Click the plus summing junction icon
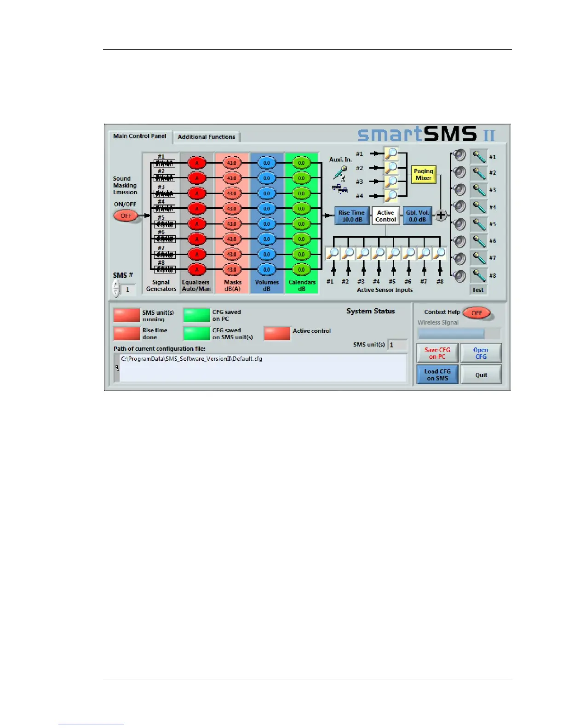The image size is (563, 728). [x=441, y=215]
